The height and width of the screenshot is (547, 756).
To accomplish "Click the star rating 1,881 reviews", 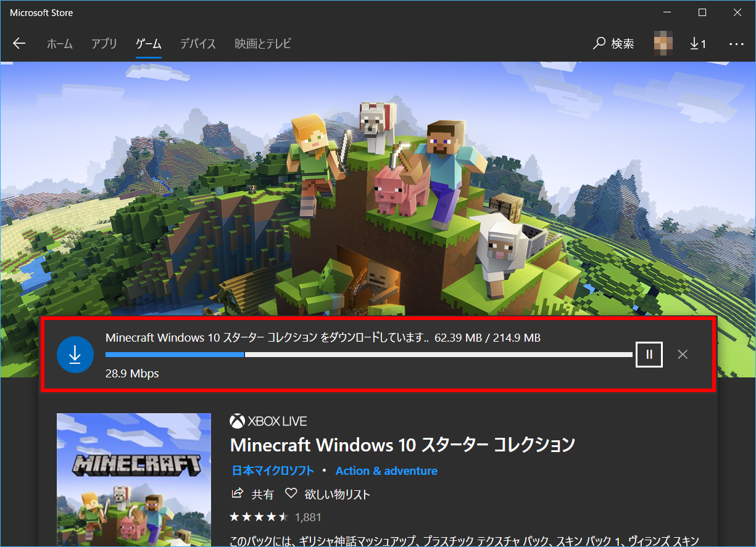I will [275, 517].
